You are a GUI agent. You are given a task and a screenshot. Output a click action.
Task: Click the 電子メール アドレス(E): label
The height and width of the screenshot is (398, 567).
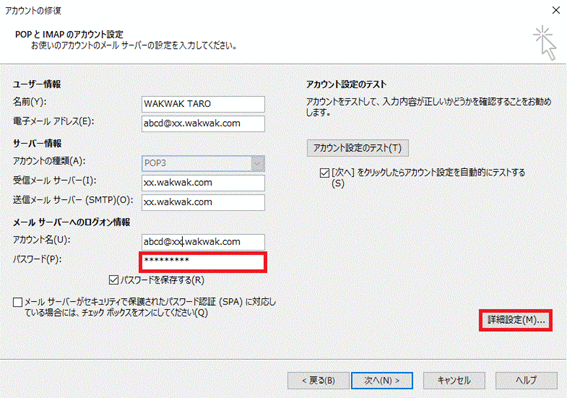click(x=54, y=121)
